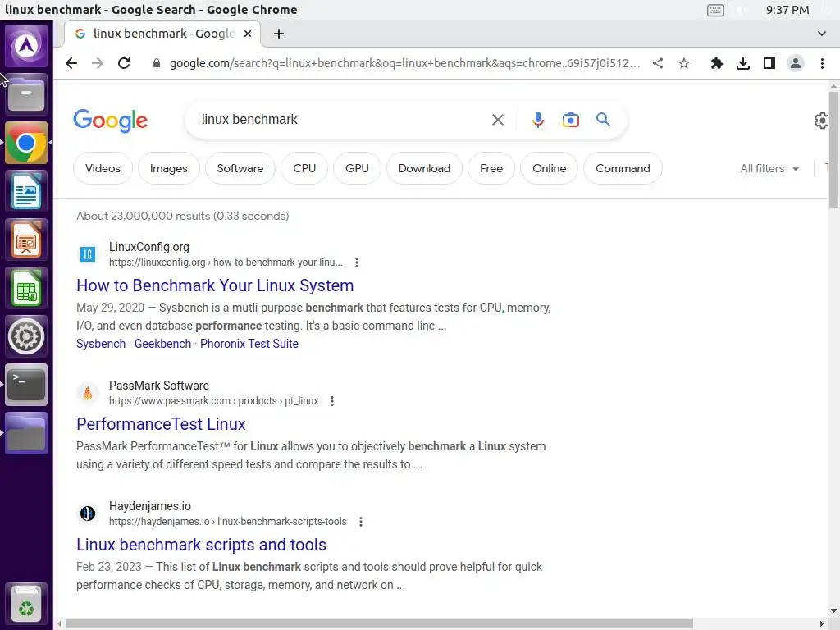This screenshot has height=630, width=840.
Task: Select the CPU filter chip
Action: coord(304,168)
